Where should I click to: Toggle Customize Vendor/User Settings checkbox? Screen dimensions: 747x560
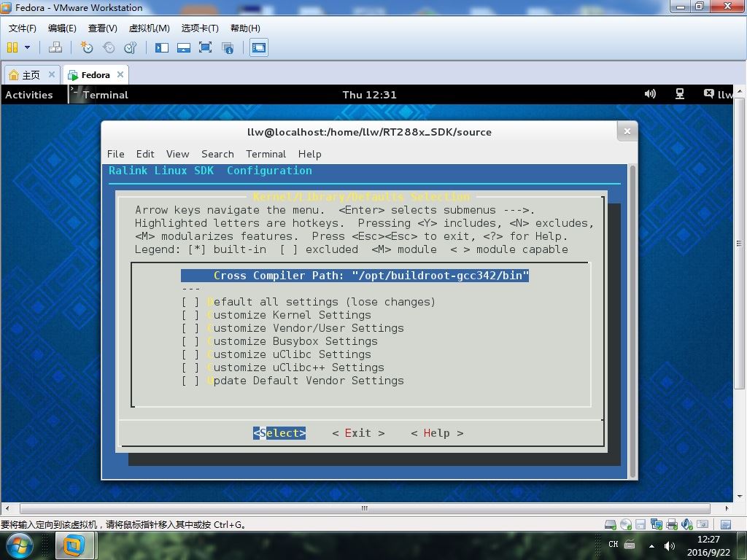tap(190, 328)
